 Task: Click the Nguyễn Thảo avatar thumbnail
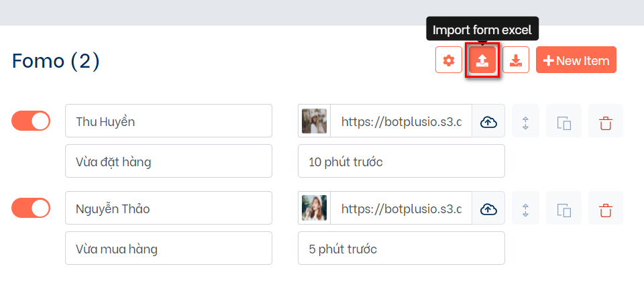point(314,208)
